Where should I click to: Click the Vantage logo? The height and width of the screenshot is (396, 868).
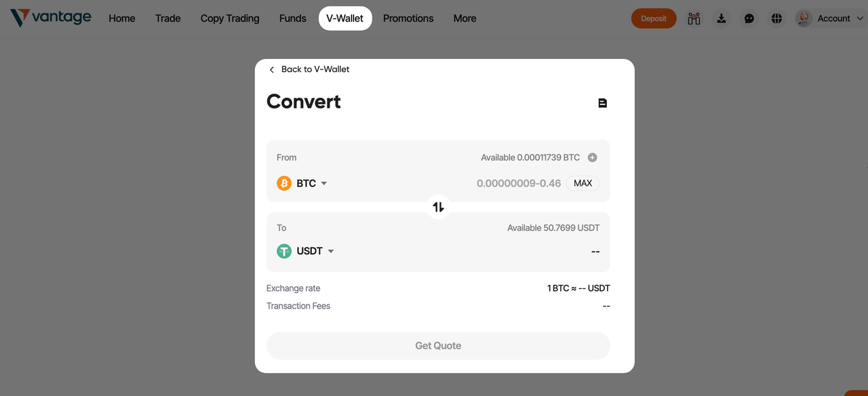tap(51, 18)
